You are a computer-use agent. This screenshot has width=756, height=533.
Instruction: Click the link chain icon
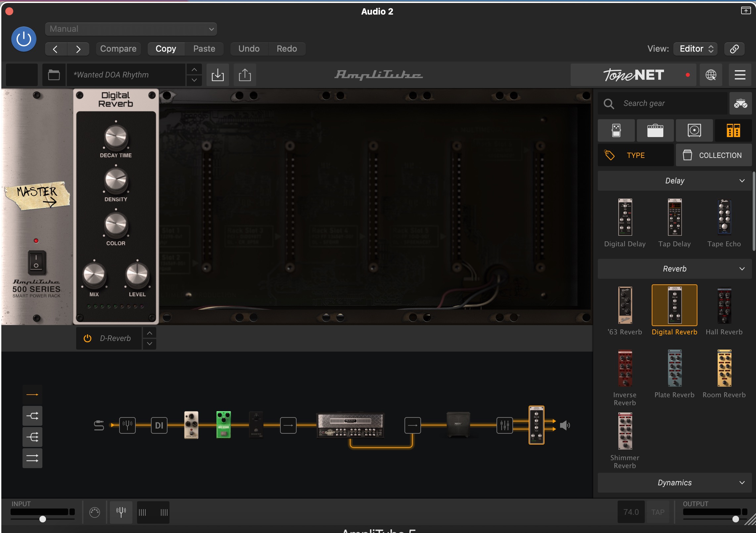click(734, 49)
